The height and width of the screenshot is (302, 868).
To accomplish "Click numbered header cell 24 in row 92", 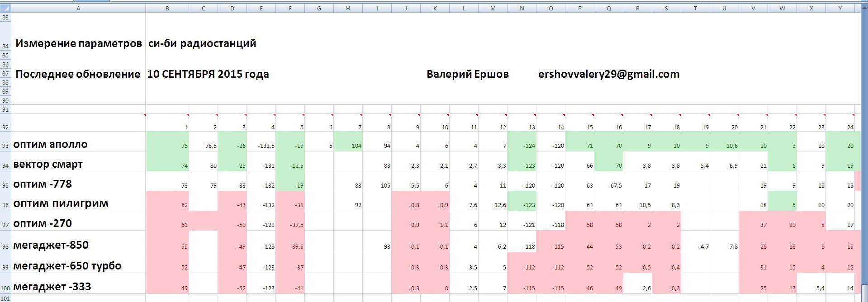I will (840, 123).
